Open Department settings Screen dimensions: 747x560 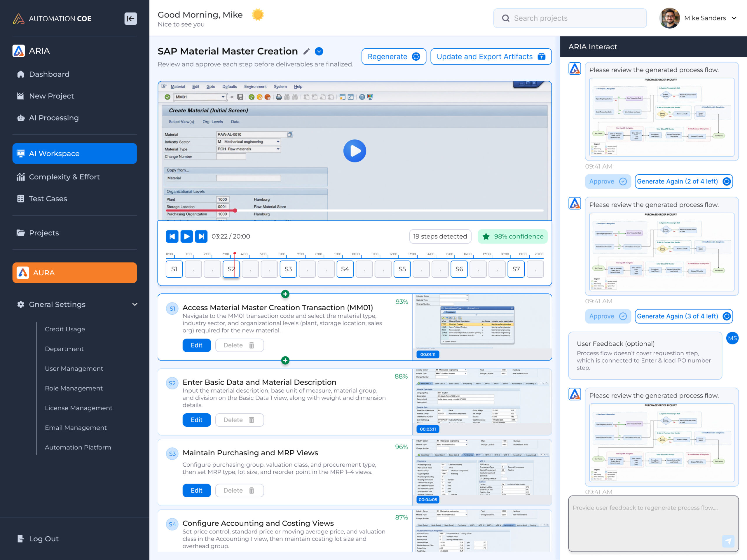(x=64, y=349)
